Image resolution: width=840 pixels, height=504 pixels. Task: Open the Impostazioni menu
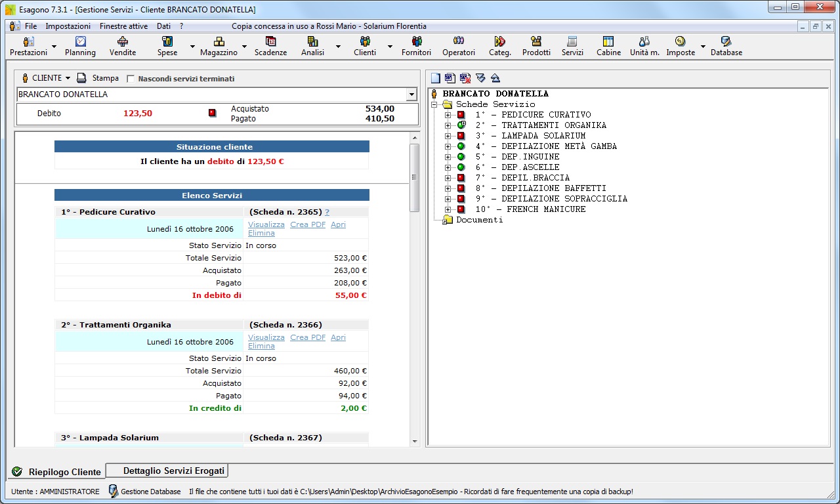(68, 26)
